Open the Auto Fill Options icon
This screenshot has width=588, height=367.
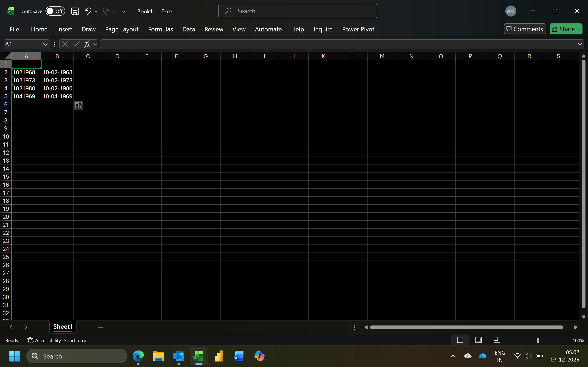[79, 105]
